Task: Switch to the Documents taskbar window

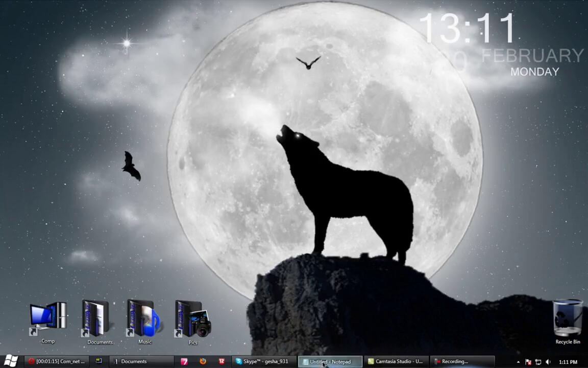Action: click(x=141, y=361)
